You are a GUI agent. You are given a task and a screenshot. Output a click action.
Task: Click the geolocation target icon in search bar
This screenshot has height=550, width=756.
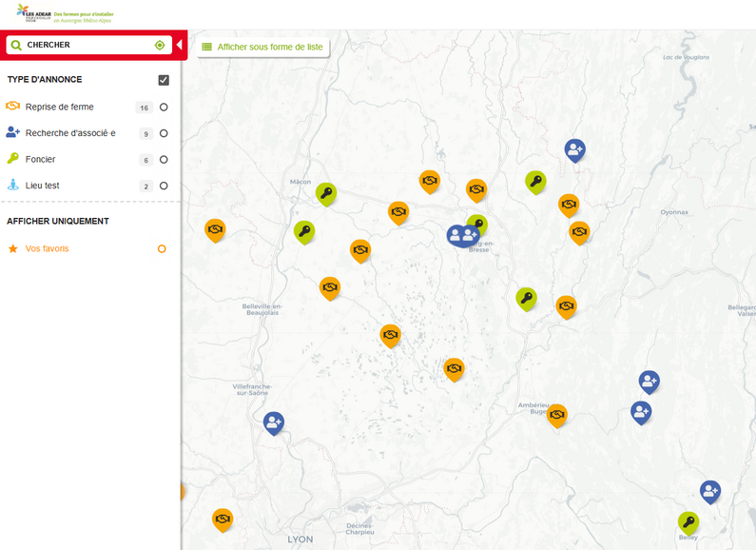coord(160,45)
